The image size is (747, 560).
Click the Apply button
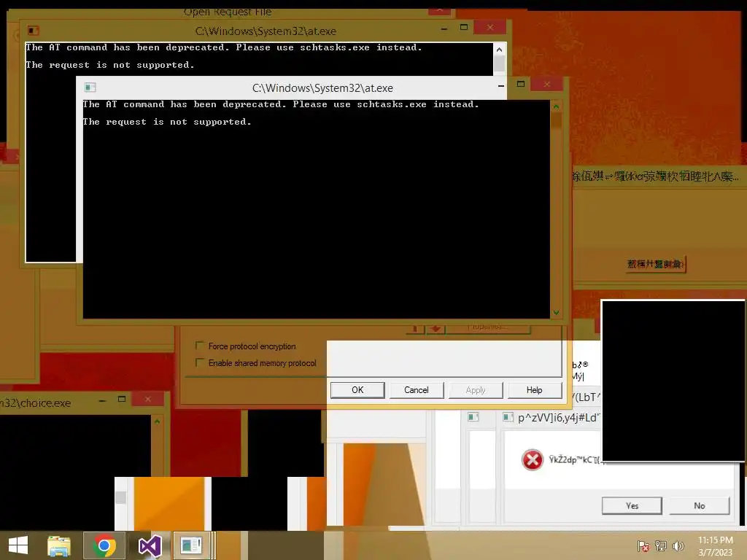tap(476, 390)
